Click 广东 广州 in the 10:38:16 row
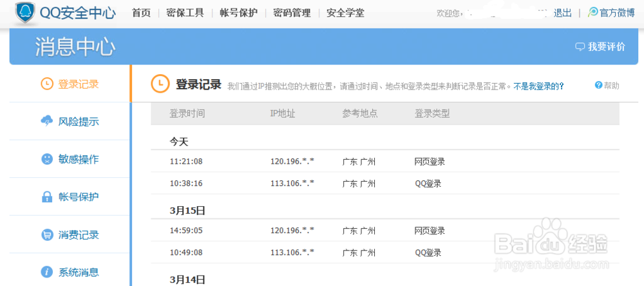This screenshot has width=644, height=286. point(359,184)
